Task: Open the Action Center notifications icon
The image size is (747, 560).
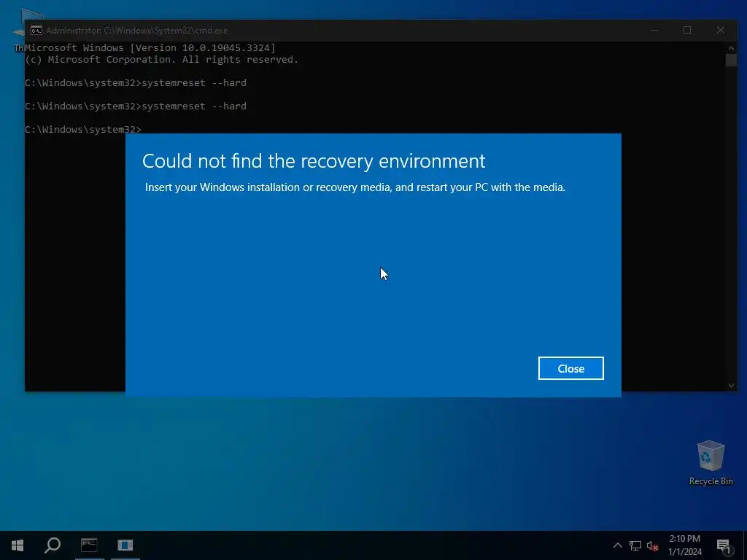Action: 723,546
